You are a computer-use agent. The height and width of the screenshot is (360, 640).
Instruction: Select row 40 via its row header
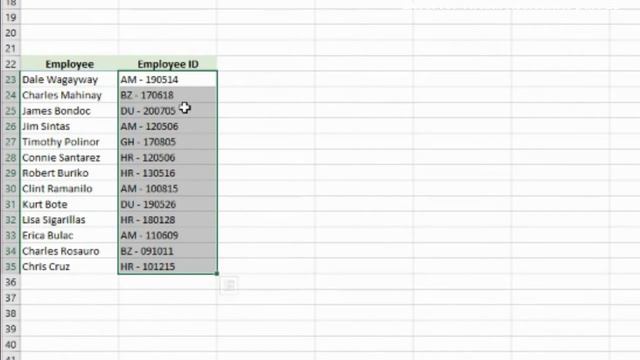[11, 344]
